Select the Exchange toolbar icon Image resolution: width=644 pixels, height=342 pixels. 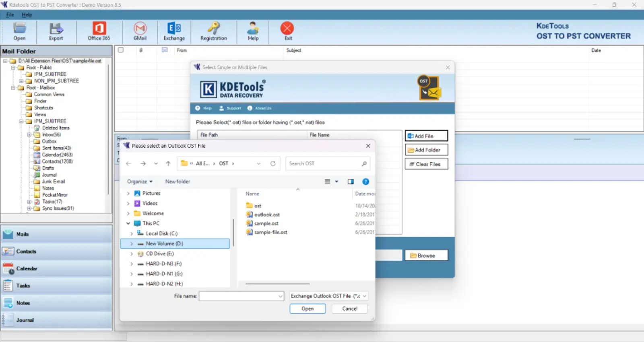pyautogui.click(x=174, y=31)
